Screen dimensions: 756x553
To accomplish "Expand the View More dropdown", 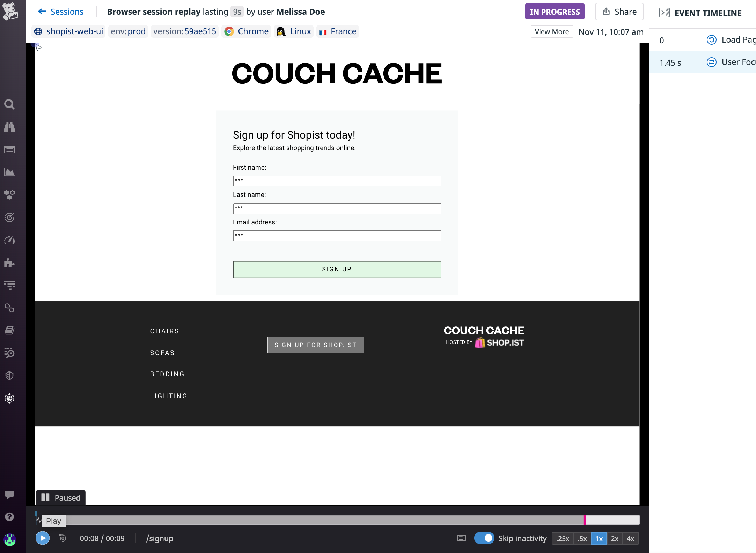I will click(551, 31).
